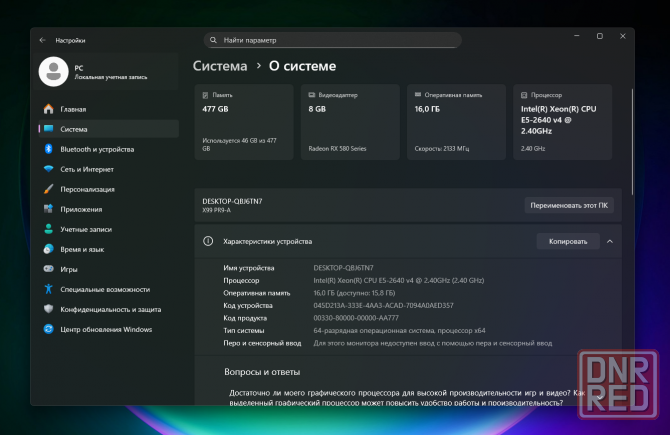Click the search magnifier icon in search box
The height and width of the screenshot is (435, 670).
tap(214, 40)
